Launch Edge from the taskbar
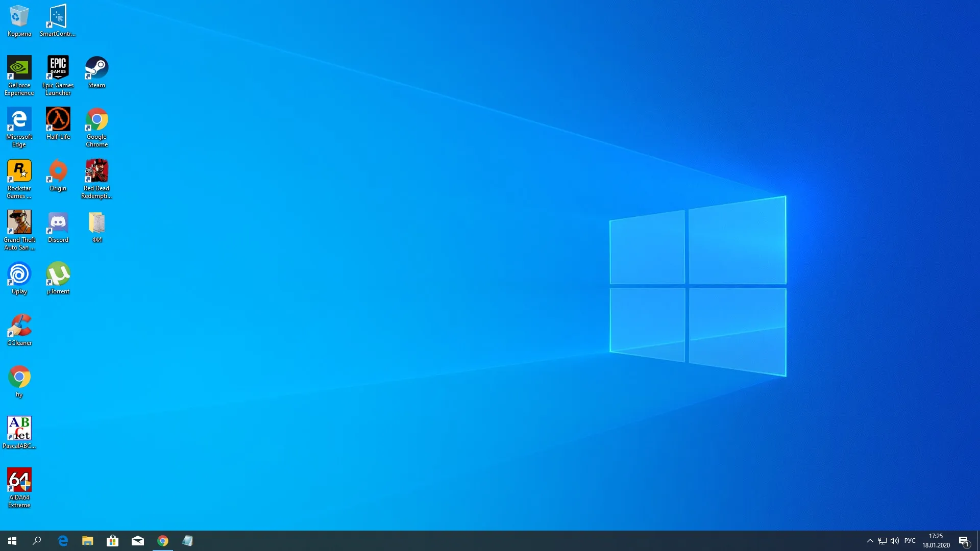This screenshot has width=980, height=551. 63,541
